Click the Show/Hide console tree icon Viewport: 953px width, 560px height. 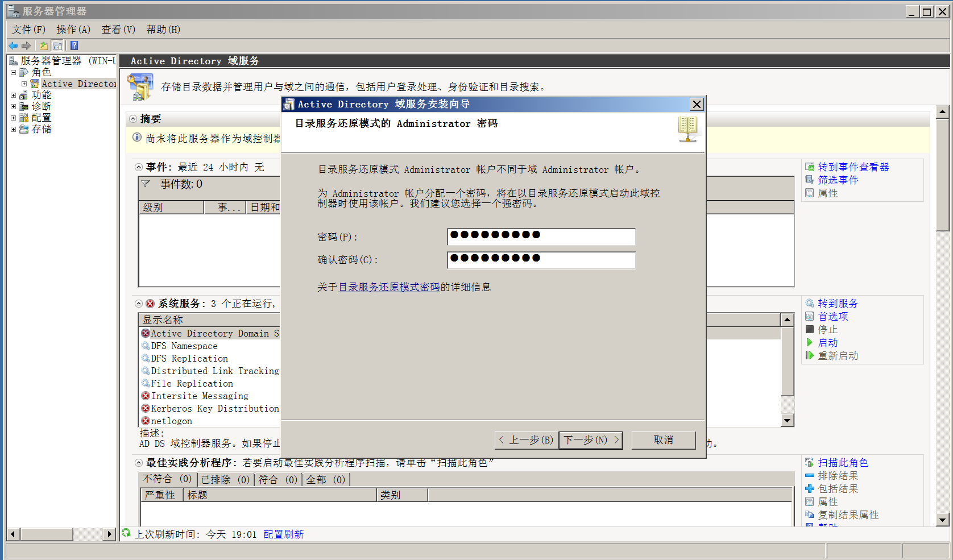(x=57, y=45)
